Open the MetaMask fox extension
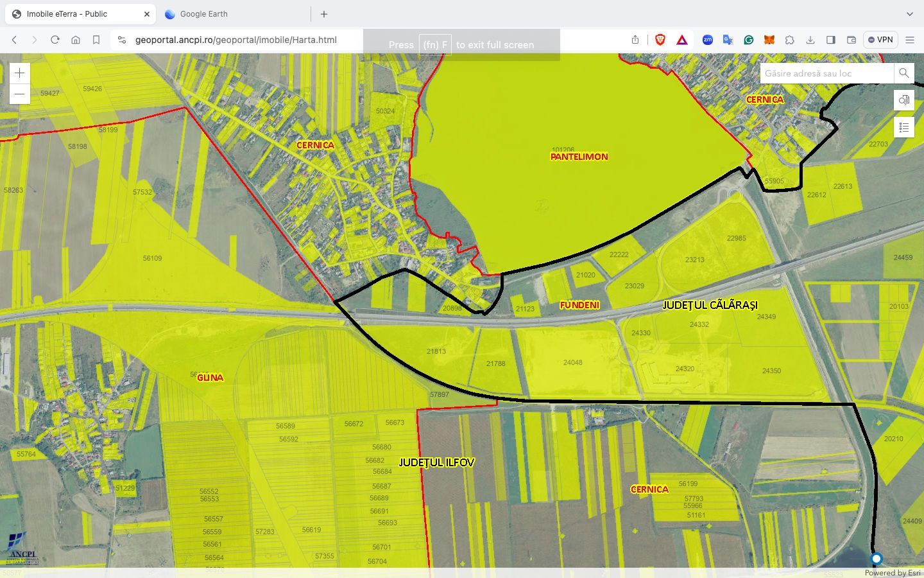 point(769,40)
